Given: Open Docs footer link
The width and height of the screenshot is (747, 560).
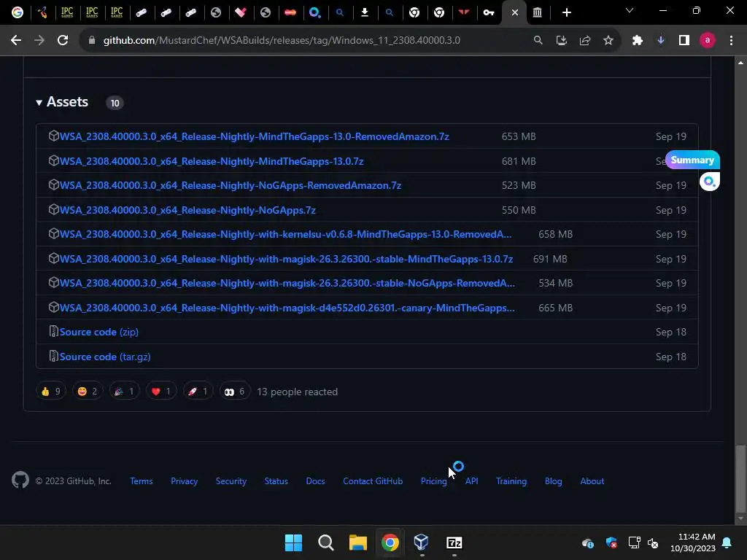Looking at the screenshot, I should coord(315,481).
